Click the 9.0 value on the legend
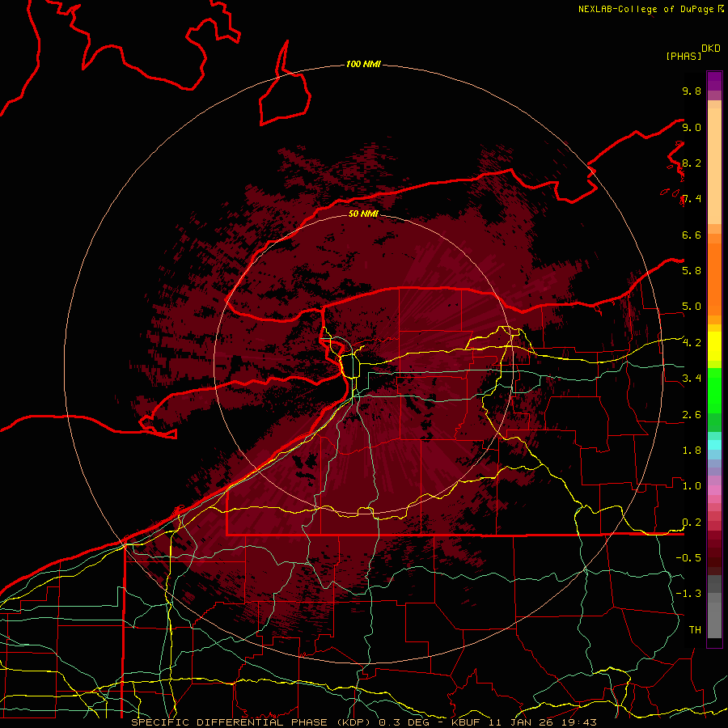The image size is (728, 728). coord(692,127)
